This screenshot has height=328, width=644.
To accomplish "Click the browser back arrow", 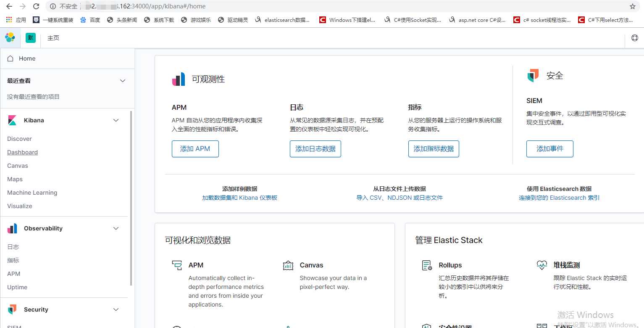I will click(9, 6).
